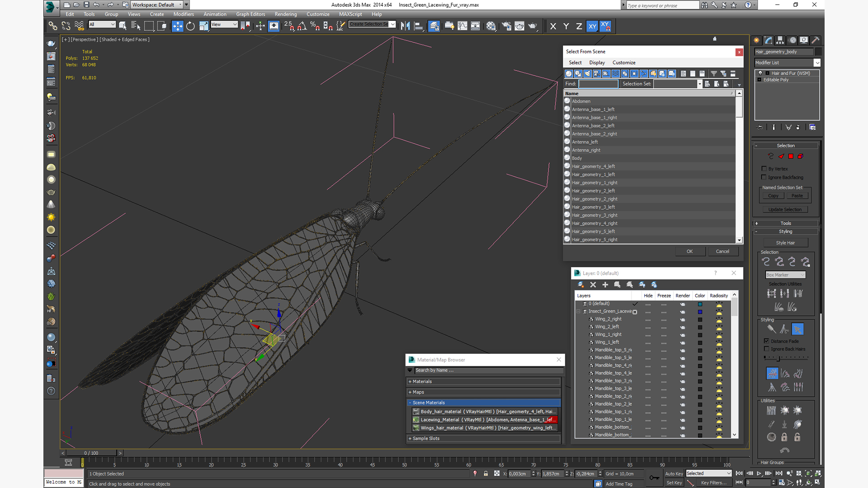Constrain to the X axis button
The width and height of the screenshot is (868, 488).
[x=553, y=26]
